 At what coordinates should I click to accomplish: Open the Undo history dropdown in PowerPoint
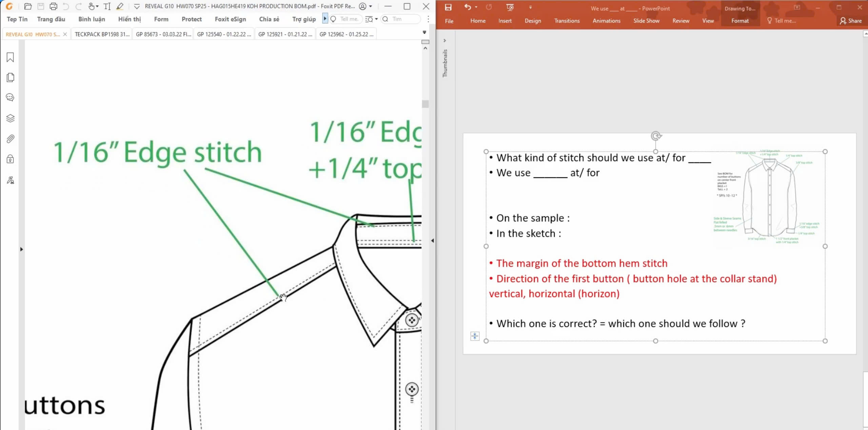click(476, 7)
